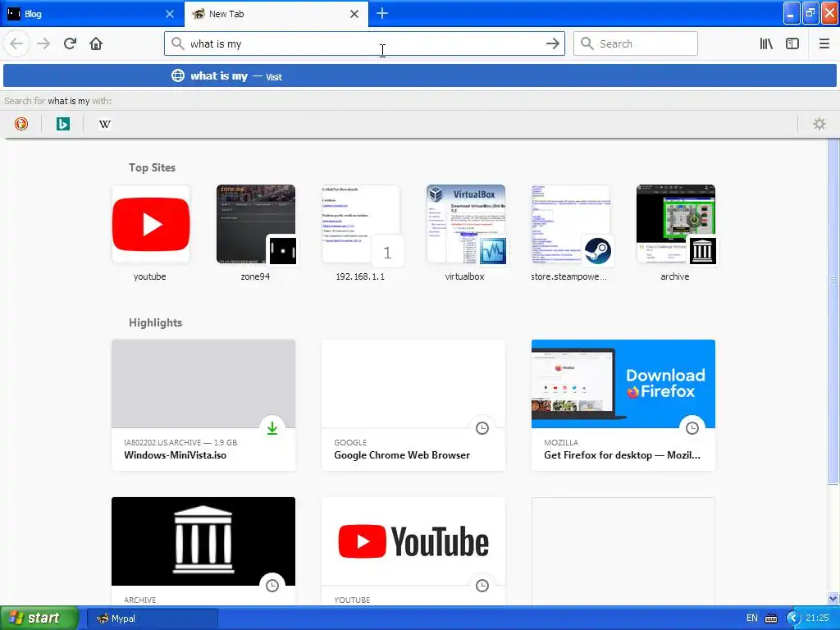Toggle the sidebar view icon
This screenshot has width=840, height=630.
792,44
